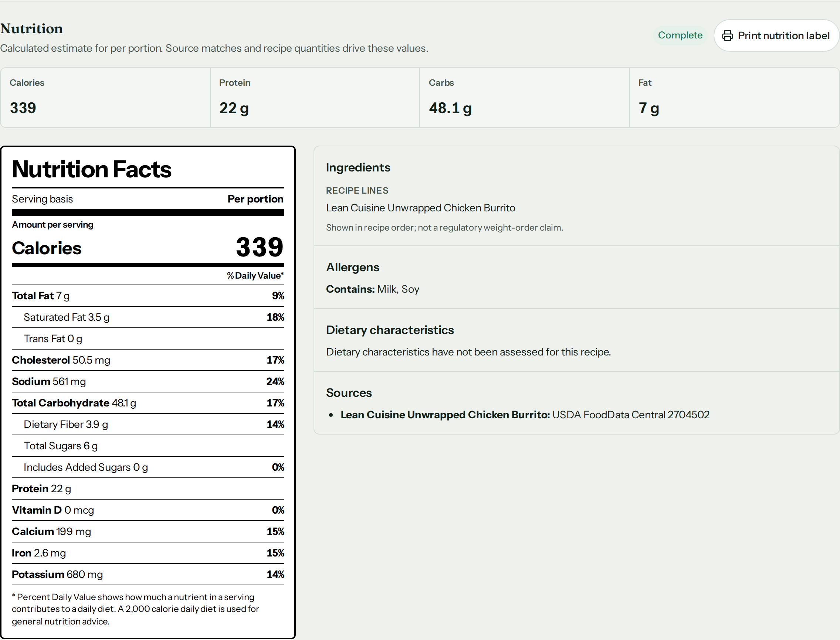Click the % Daily Value* column header
Image resolution: width=840 pixels, height=640 pixels.
pos(255,275)
